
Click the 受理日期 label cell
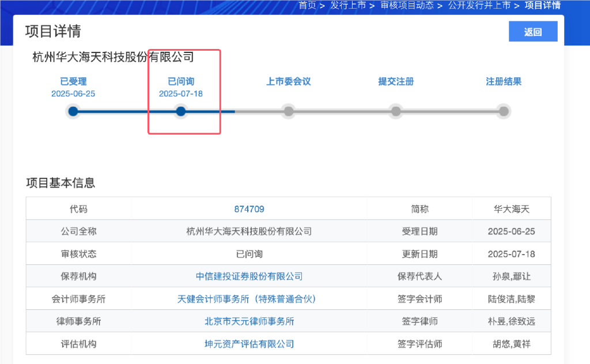(x=420, y=232)
